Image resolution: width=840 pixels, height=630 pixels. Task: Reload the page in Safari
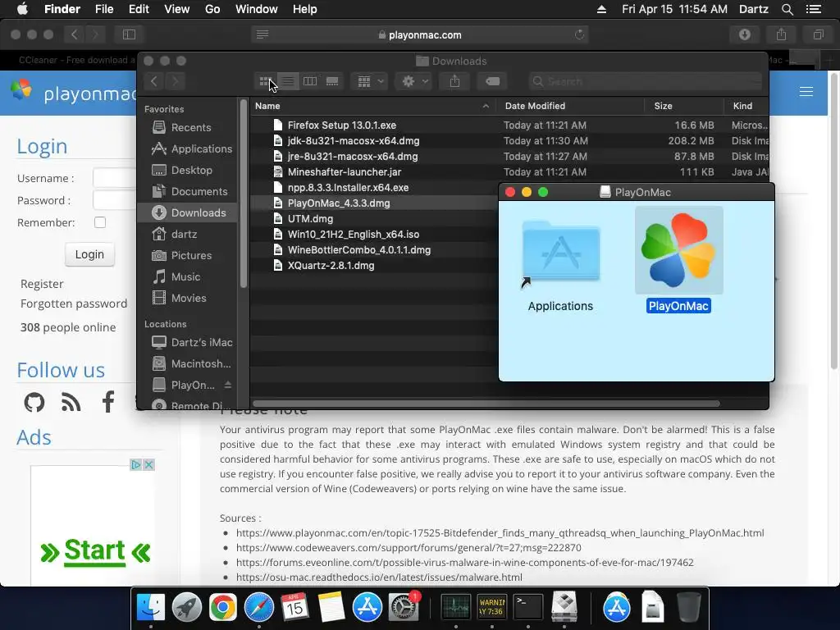(579, 34)
